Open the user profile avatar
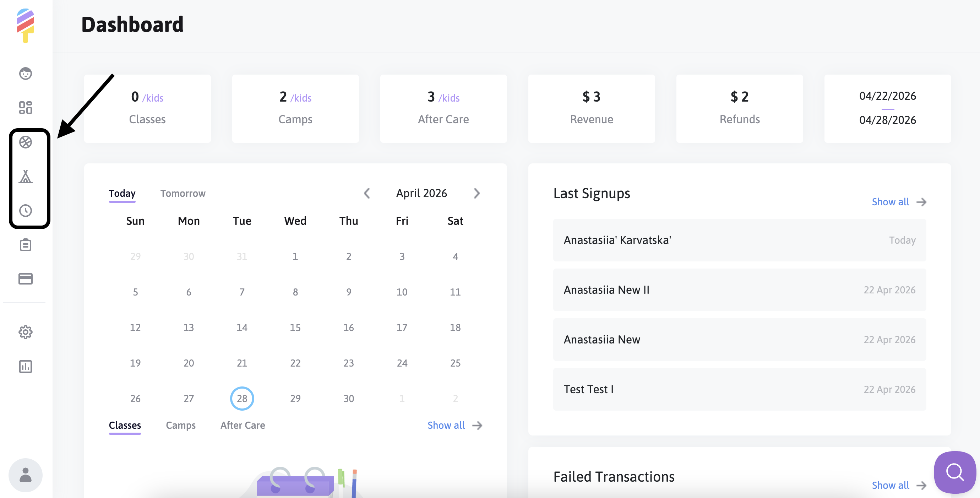The height and width of the screenshot is (498, 980). pos(26,475)
